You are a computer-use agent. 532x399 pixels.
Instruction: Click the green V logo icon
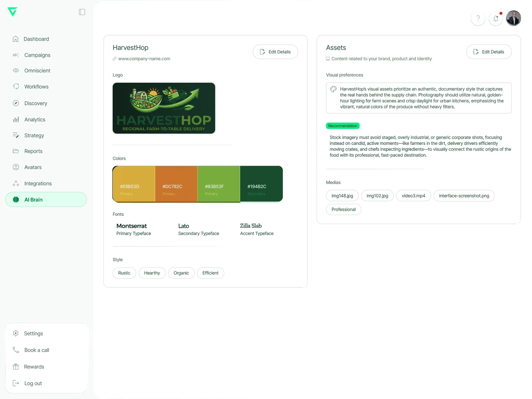[12, 12]
